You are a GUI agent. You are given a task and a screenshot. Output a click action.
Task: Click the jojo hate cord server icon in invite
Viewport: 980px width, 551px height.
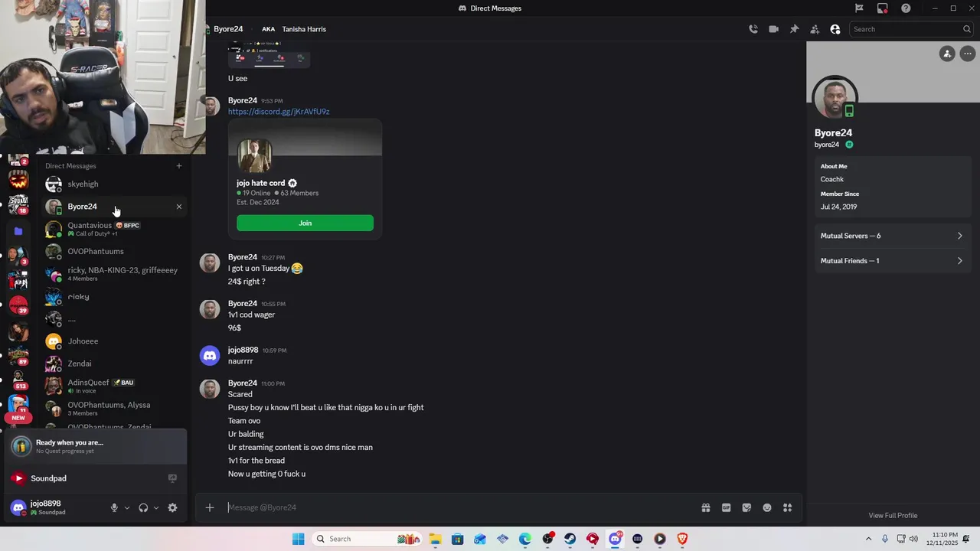[254, 156]
